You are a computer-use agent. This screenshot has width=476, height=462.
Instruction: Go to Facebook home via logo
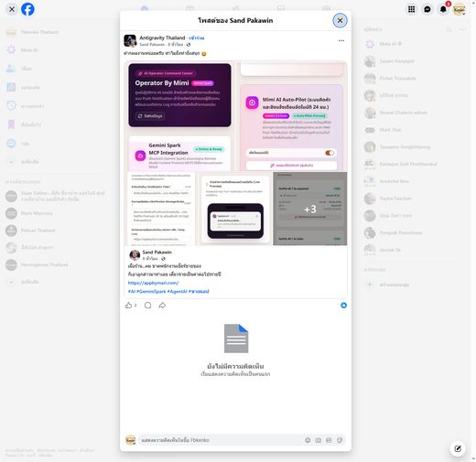tap(27, 9)
